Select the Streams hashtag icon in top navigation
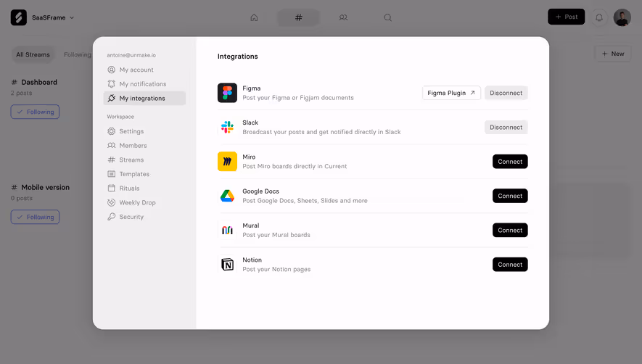This screenshot has height=364, width=642. (298, 17)
